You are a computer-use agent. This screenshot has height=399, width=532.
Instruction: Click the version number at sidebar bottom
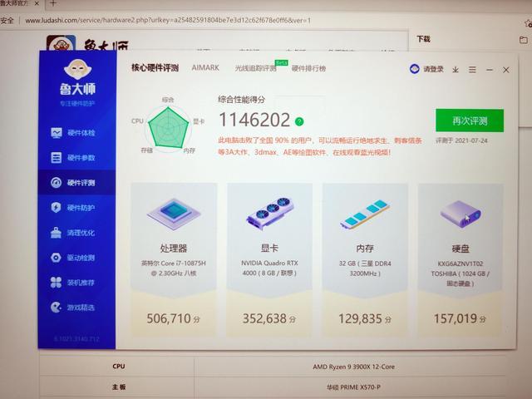(76, 339)
